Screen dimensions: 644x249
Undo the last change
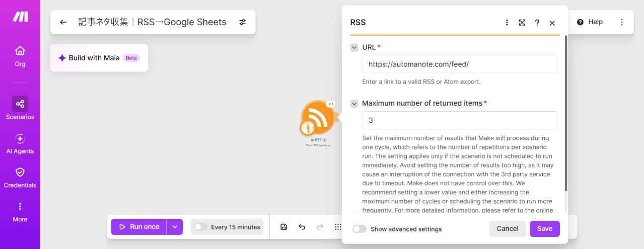click(302, 227)
